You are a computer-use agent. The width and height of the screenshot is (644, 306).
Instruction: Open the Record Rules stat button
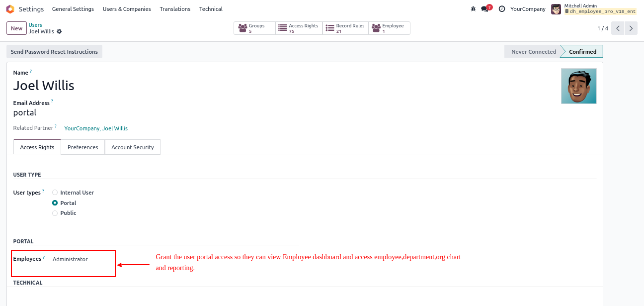(345, 28)
